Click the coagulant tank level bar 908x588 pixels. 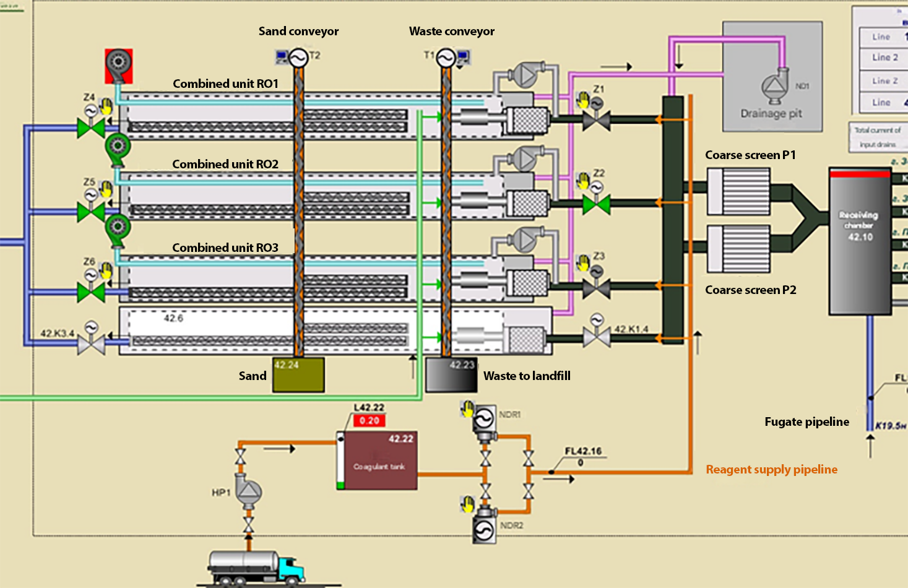click(340, 460)
